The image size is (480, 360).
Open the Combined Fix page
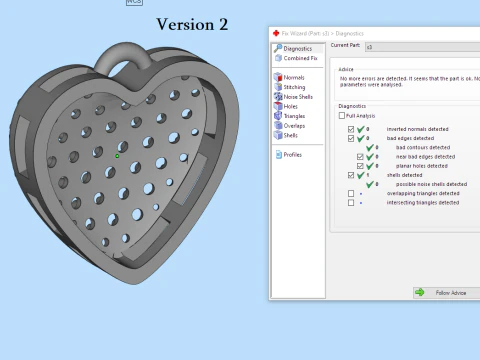pos(300,58)
